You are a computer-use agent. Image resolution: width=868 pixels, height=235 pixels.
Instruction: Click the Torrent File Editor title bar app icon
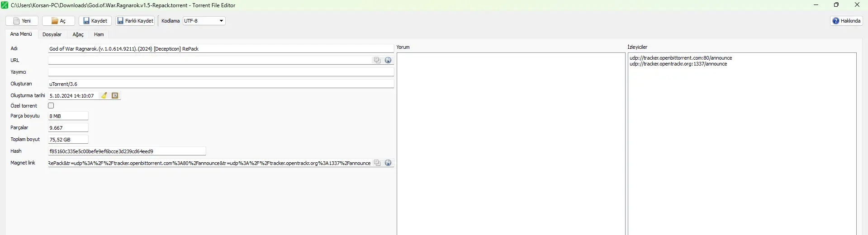tap(5, 5)
